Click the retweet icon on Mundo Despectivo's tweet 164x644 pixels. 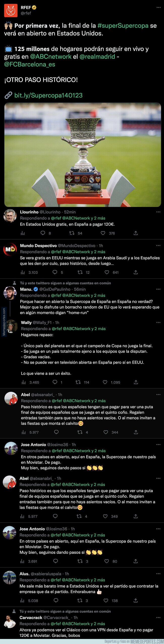click(x=80, y=272)
